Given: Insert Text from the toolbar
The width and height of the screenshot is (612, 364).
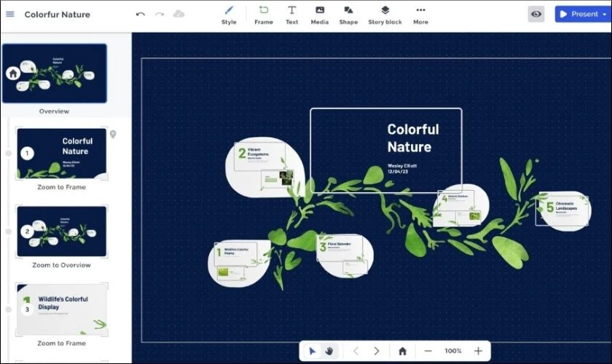Looking at the screenshot, I should point(291,15).
